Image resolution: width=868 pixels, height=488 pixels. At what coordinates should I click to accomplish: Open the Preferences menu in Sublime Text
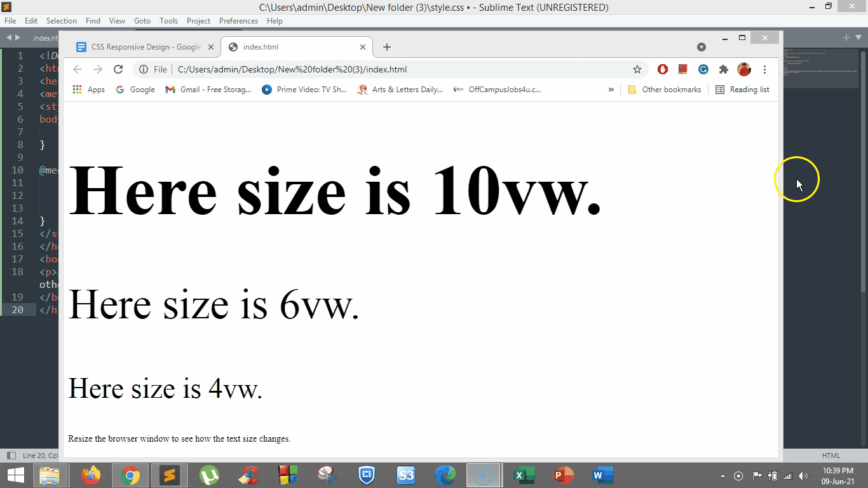click(x=238, y=21)
